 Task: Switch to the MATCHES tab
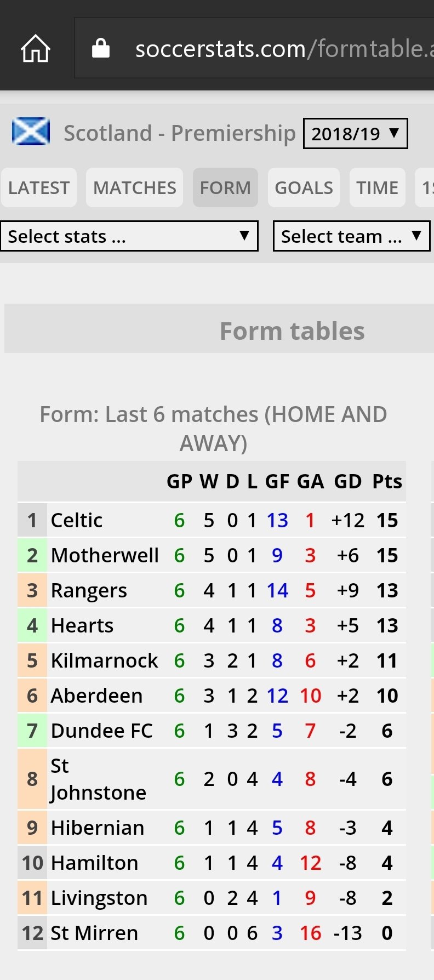(134, 187)
